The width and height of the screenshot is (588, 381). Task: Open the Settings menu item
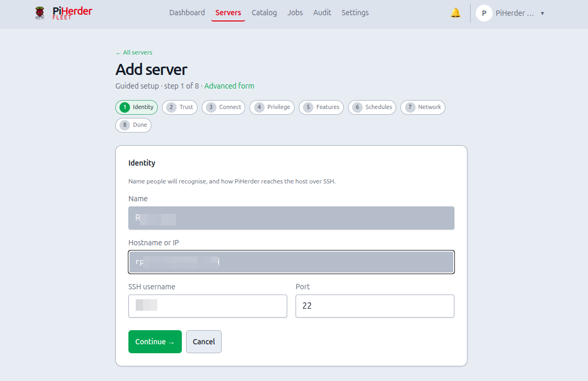pos(355,13)
